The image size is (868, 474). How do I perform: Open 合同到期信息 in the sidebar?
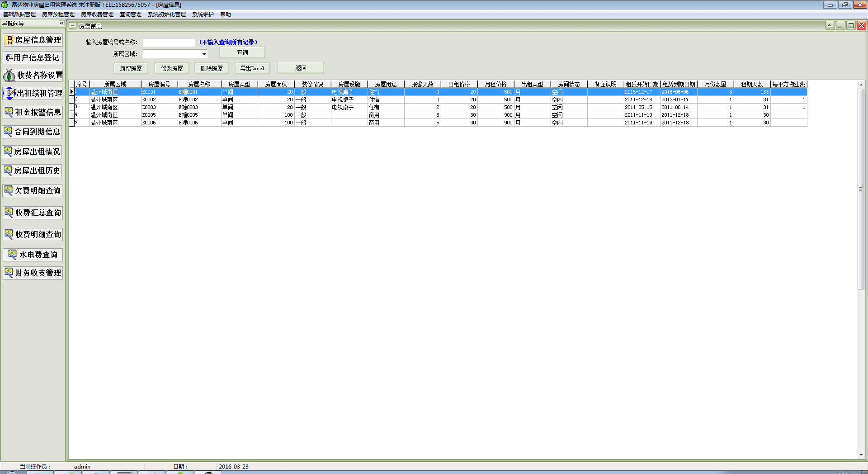point(33,132)
